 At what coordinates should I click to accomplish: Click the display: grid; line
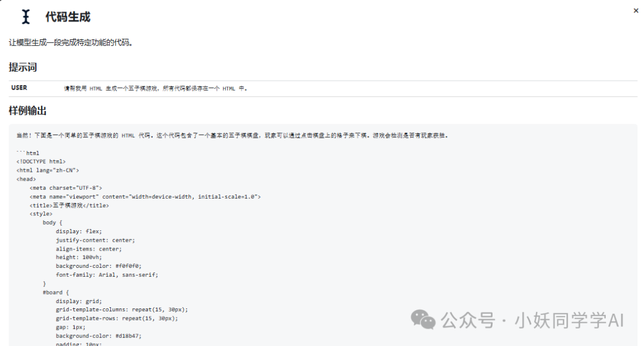(x=79, y=301)
